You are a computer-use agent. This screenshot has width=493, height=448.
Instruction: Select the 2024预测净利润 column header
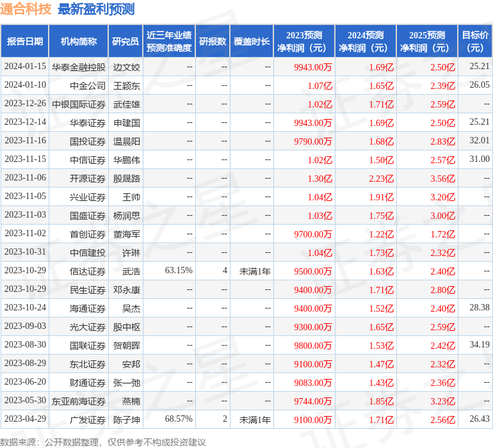366,41
